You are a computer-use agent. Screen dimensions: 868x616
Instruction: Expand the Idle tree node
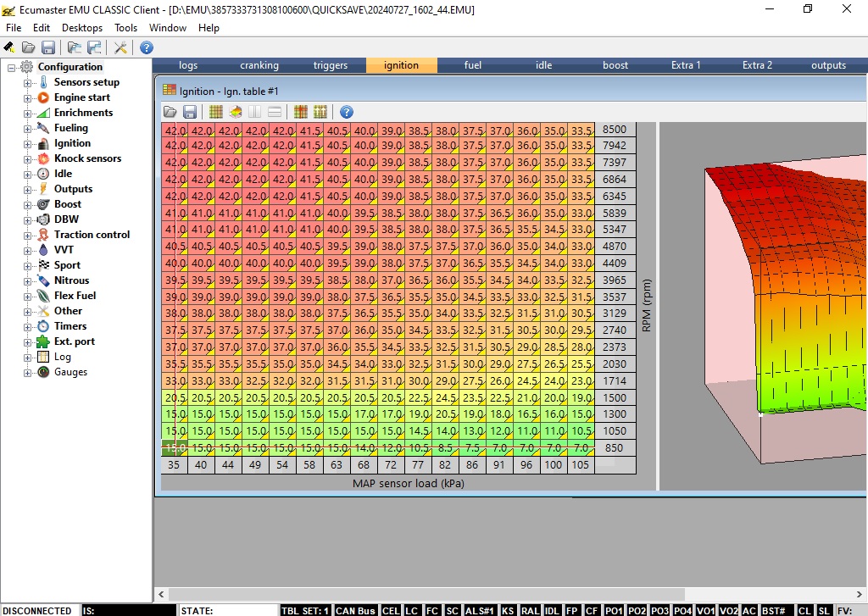coord(27,175)
